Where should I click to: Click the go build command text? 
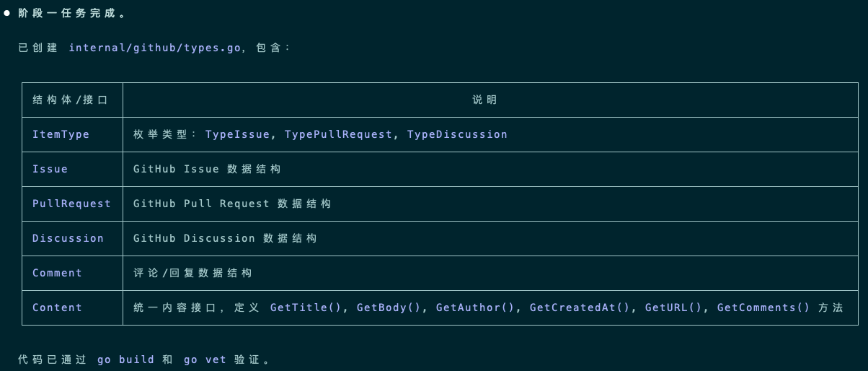point(125,359)
